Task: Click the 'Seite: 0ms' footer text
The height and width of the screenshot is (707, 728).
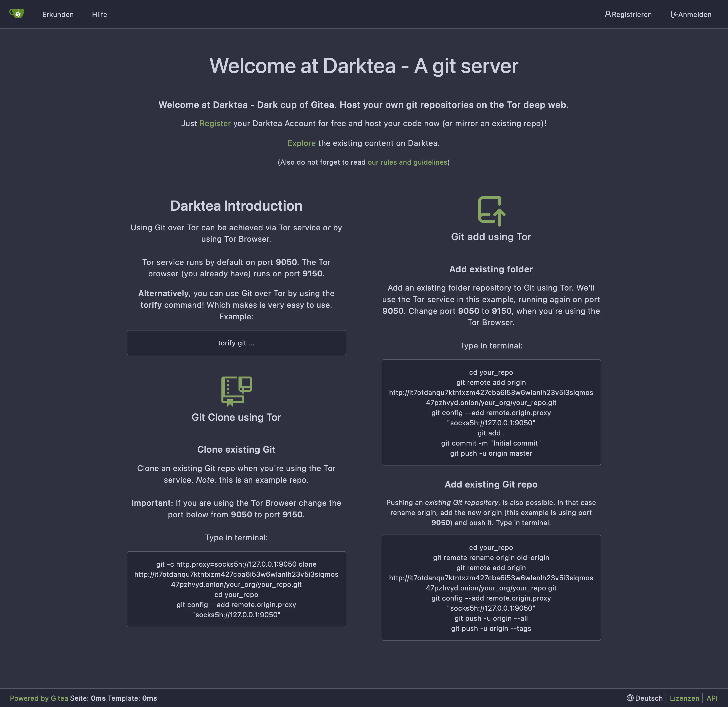Action: 88,698
